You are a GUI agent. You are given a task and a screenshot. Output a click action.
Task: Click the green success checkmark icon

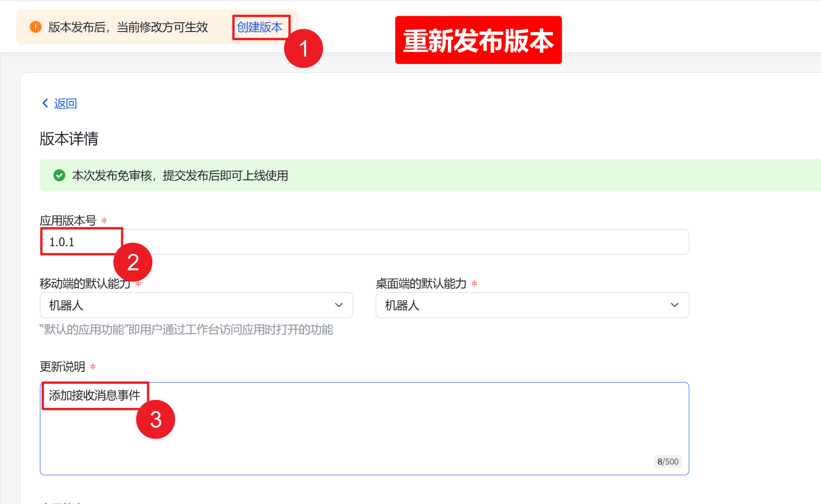(x=59, y=175)
